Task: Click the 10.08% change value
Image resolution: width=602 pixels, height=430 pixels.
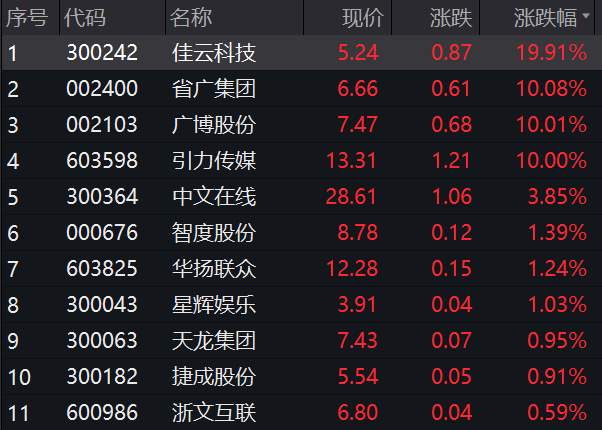Action: (x=551, y=89)
